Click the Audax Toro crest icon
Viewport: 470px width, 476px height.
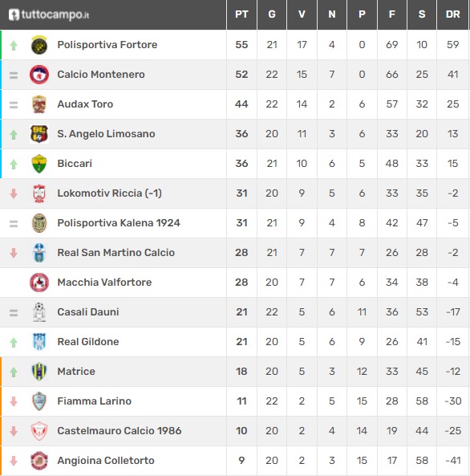click(x=39, y=104)
